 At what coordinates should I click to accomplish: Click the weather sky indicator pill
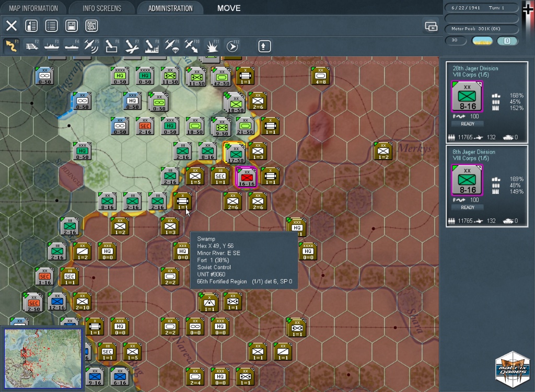point(482,41)
